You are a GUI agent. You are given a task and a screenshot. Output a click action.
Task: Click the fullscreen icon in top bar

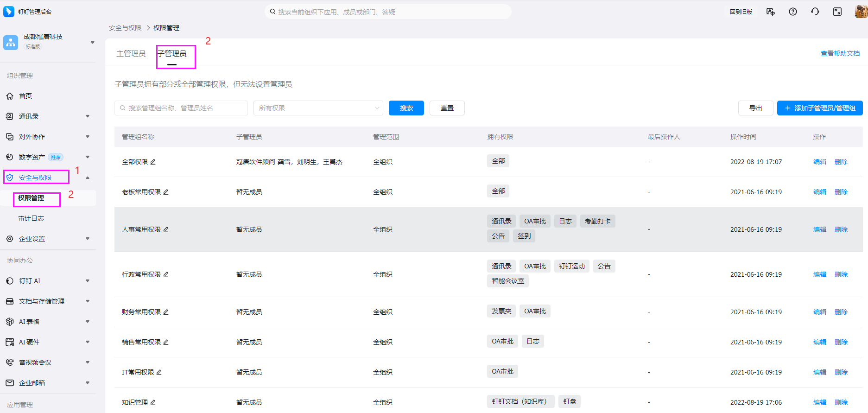[x=837, y=12]
